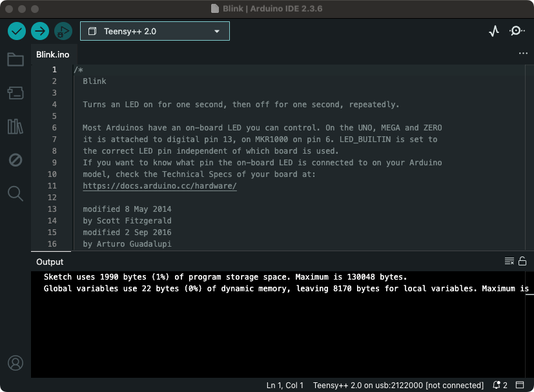Click the Ln 1, Col 1 cursor position
534x392 pixels.
coord(285,386)
